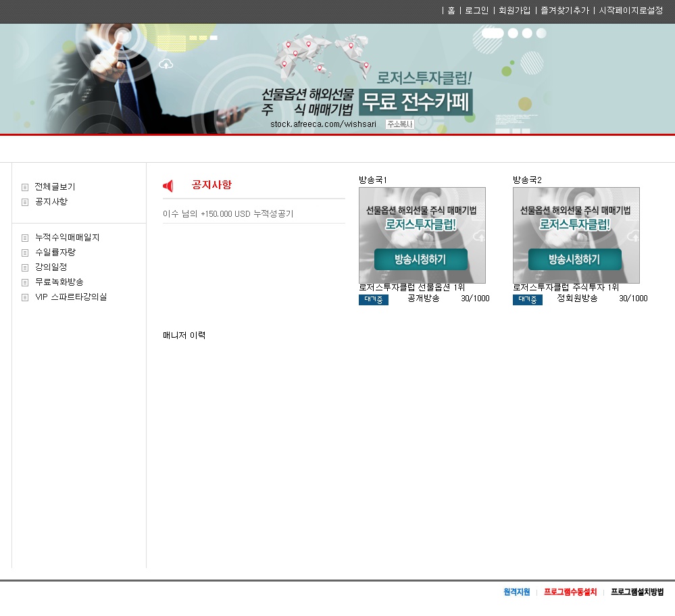Click 시작페이지로설정 in the top bar
This screenshot has width=675, height=616.
[630, 11]
